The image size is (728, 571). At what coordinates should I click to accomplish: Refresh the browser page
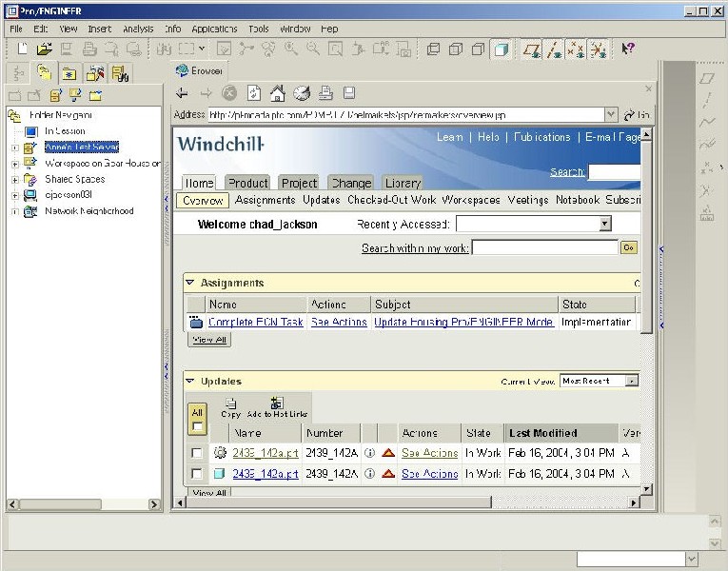(x=253, y=93)
